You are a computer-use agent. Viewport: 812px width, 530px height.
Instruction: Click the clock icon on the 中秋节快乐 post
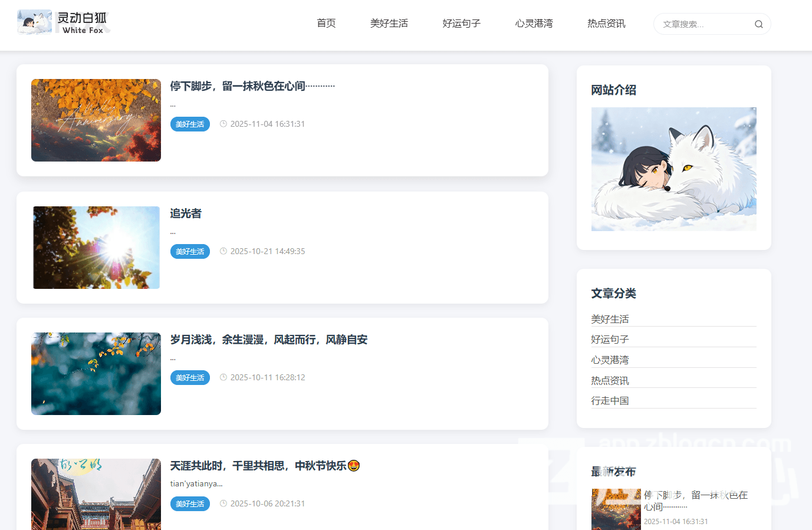tap(223, 503)
